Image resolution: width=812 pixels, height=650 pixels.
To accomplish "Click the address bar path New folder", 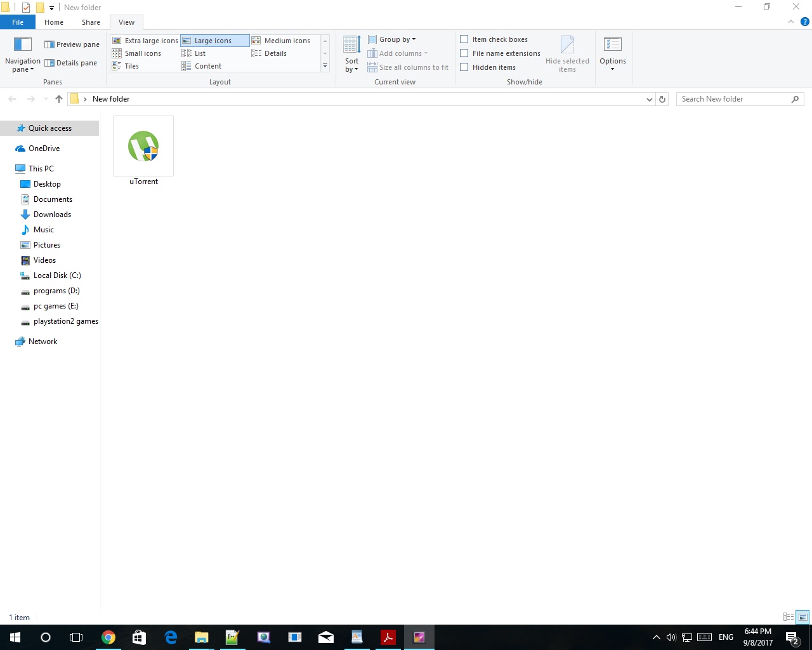I will 111,99.
